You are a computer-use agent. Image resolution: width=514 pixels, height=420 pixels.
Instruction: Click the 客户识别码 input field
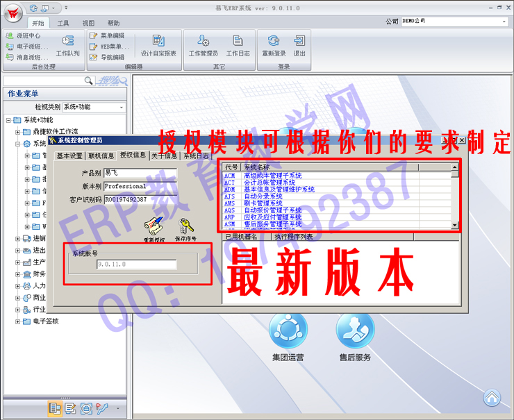140,199
